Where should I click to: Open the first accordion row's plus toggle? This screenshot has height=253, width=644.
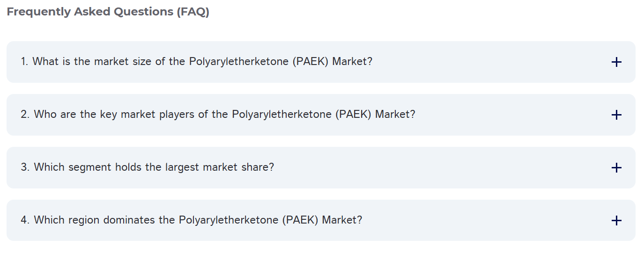(616, 62)
